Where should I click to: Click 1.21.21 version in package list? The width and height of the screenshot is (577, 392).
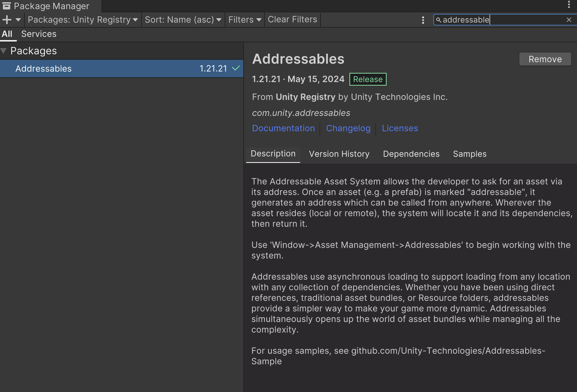[213, 68]
